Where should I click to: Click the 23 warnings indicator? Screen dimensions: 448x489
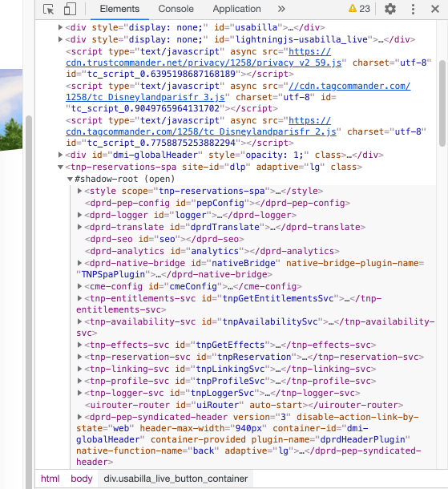[359, 9]
